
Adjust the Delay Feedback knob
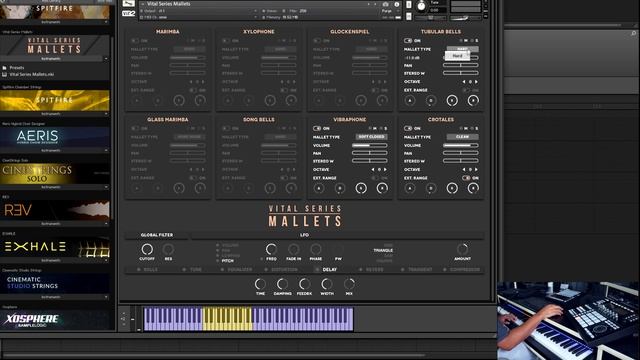click(304, 284)
